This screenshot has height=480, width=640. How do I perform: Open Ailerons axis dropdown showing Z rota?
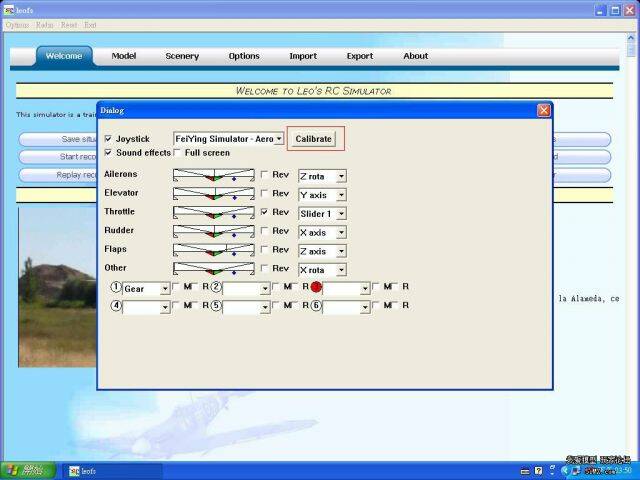(322, 176)
